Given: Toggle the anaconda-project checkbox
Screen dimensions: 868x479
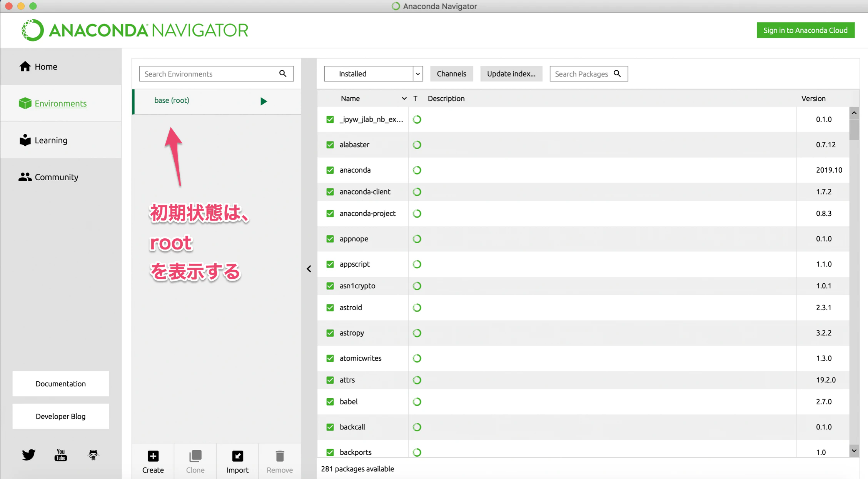Looking at the screenshot, I should 330,214.
